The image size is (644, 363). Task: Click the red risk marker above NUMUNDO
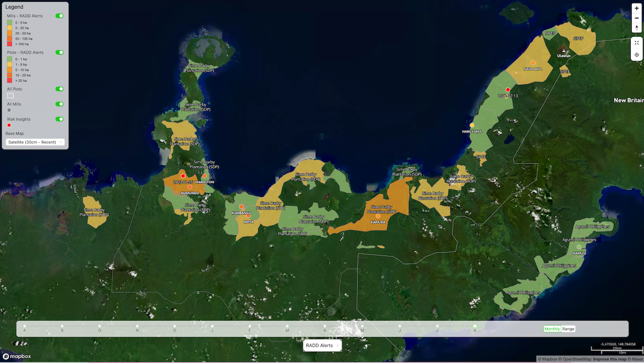183,176
